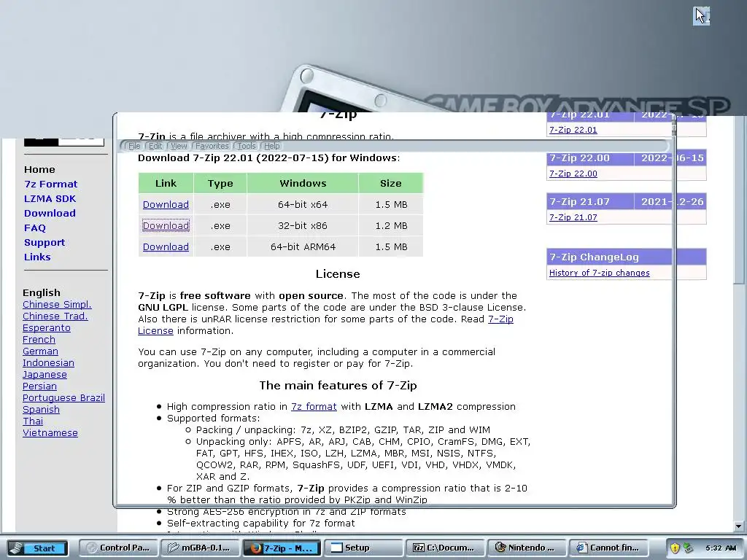Switch language to Vietnamese
Screen dimensions: 747x560
click(50, 433)
